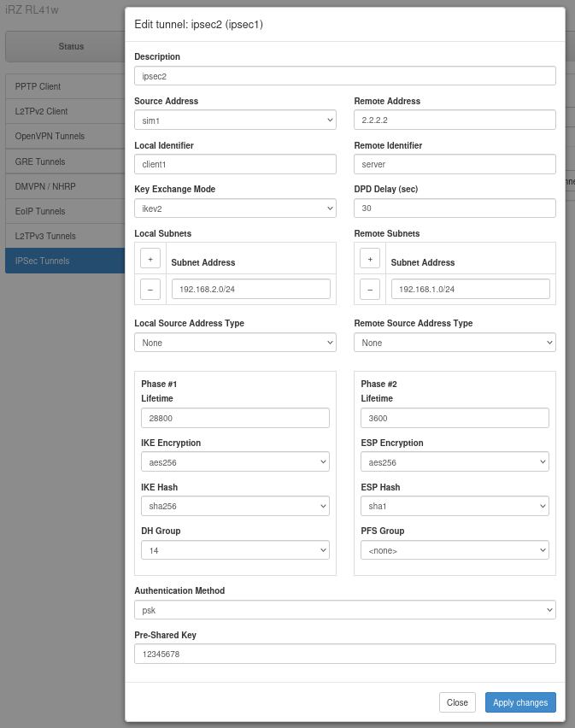
Task: Remove the 192.168.1.0/24 remote subnet
Action: point(370,290)
